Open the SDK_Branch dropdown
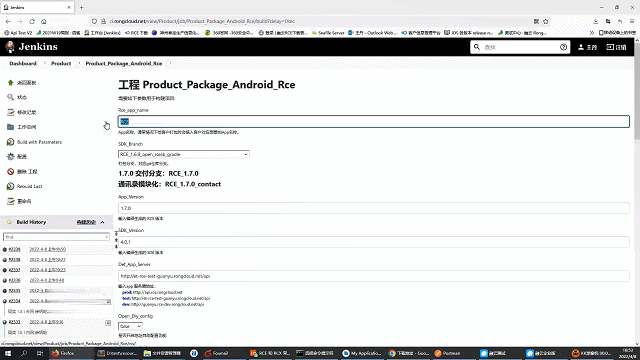This screenshot has width=640, height=360. pyautogui.click(x=184, y=154)
